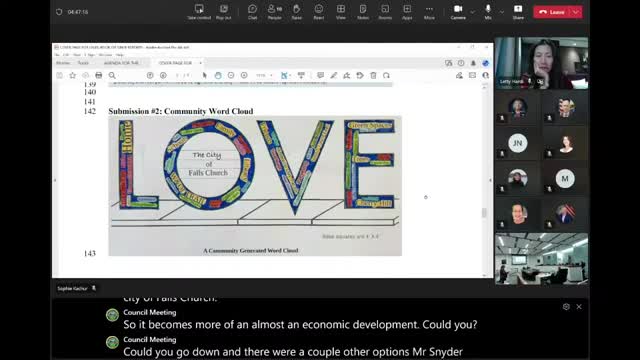The image size is (640, 360).
Task: Choose the highlighter pen tool
Action: [x=334, y=76]
